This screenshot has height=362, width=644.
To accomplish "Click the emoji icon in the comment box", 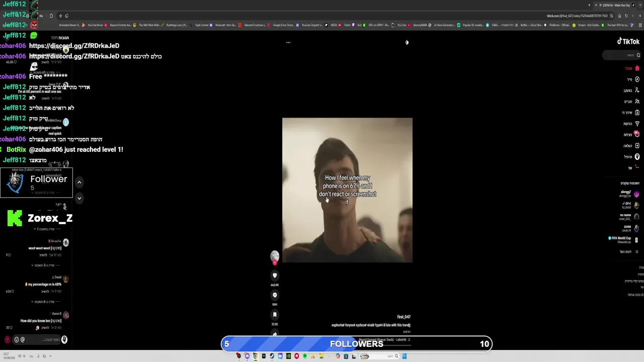I will pyautogui.click(x=16, y=340).
